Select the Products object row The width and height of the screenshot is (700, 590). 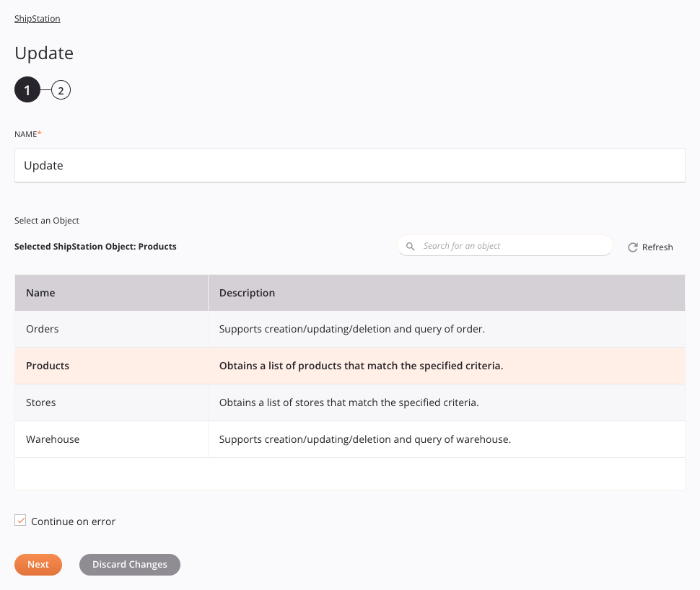(x=349, y=366)
